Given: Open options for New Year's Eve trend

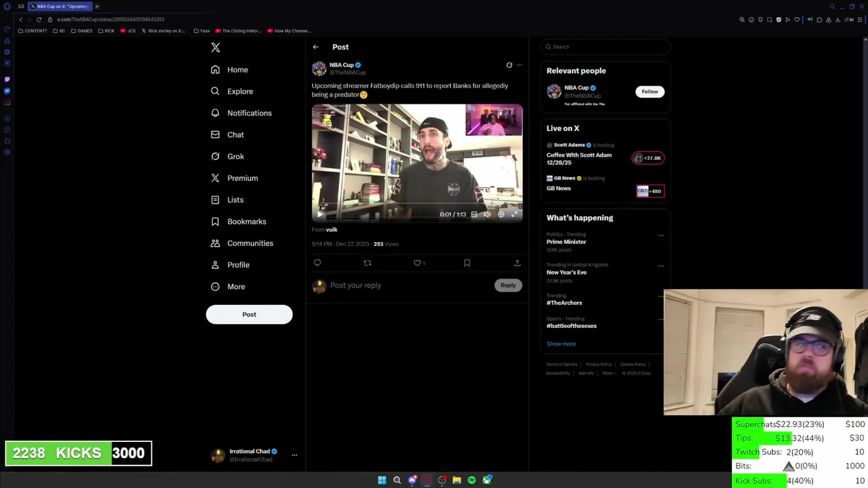Looking at the screenshot, I should [661, 266].
